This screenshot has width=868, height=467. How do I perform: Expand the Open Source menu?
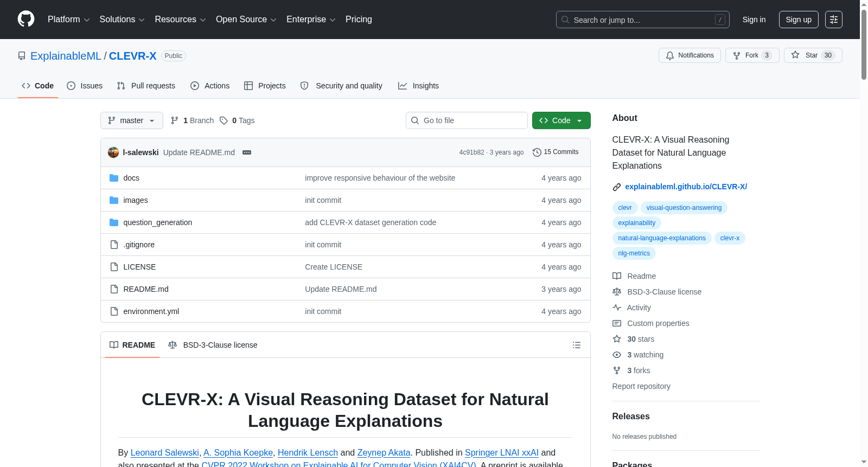(x=246, y=20)
